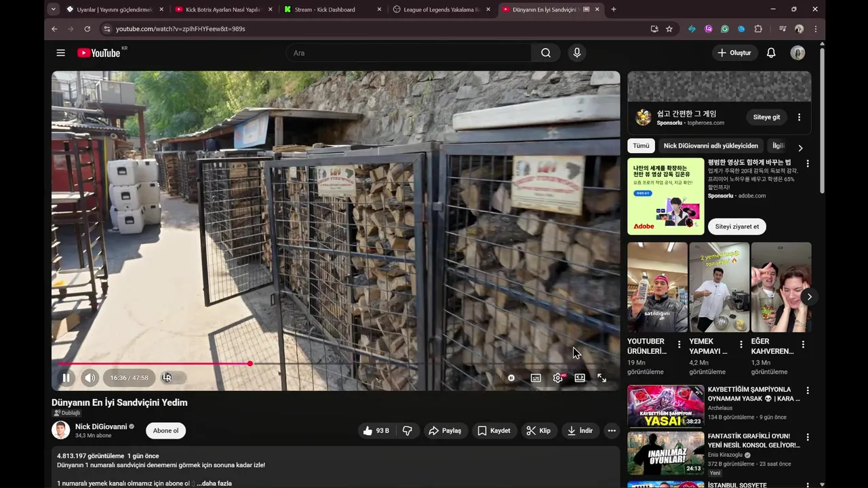
Task: Switch to theater mode
Action: [580, 378]
